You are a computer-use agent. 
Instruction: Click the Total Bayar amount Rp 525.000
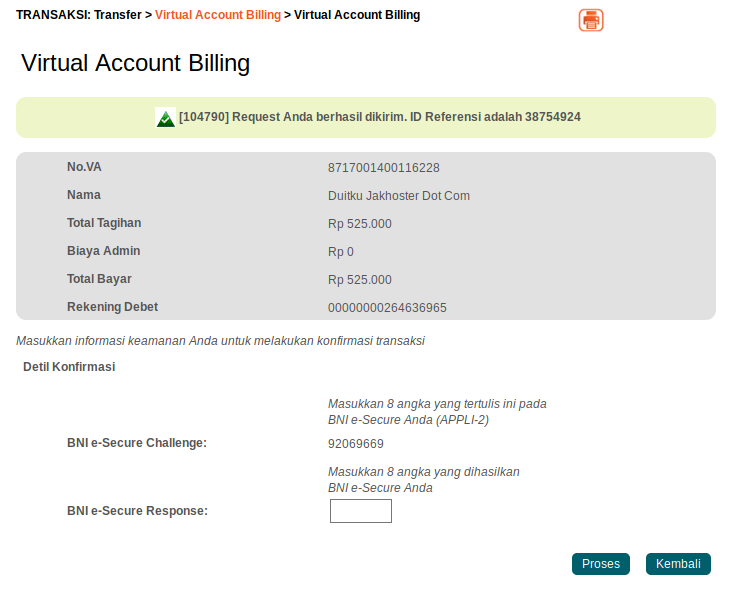(360, 279)
